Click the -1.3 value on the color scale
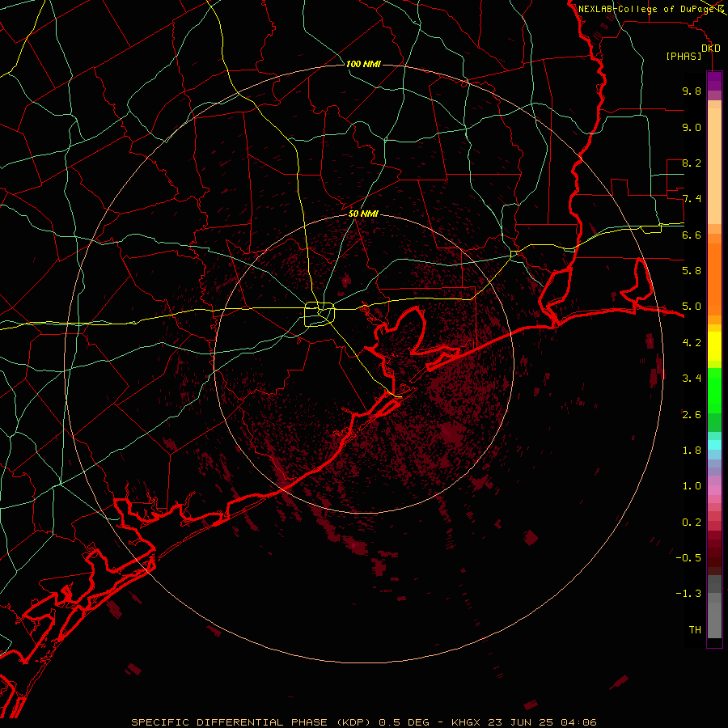Image resolution: width=728 pixels, height=728 pixels. click(688, 594)
